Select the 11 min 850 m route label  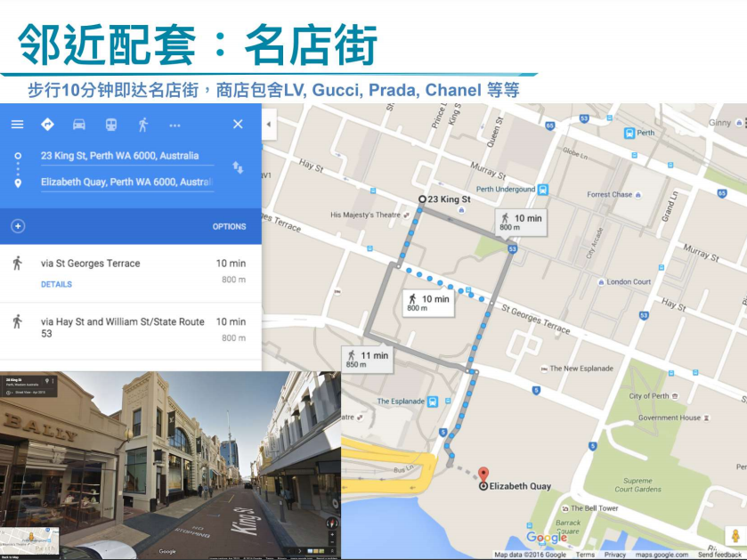pos(368,360)
